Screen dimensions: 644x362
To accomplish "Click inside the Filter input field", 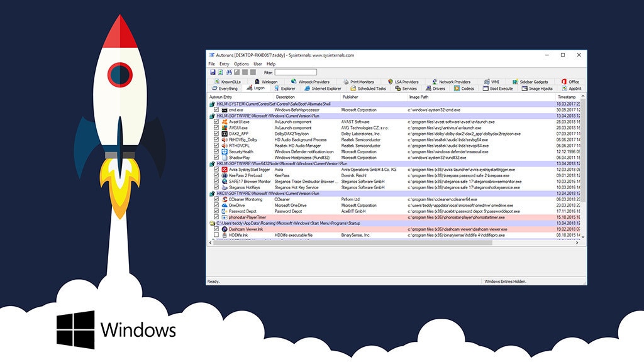I will (296, 72).
